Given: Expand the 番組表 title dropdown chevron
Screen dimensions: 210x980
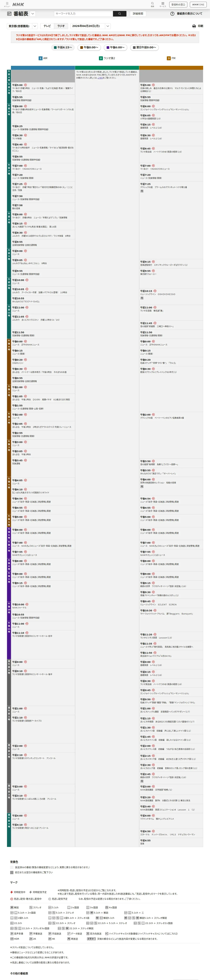Looking at the screenshot, I should (x=33, y=14).
